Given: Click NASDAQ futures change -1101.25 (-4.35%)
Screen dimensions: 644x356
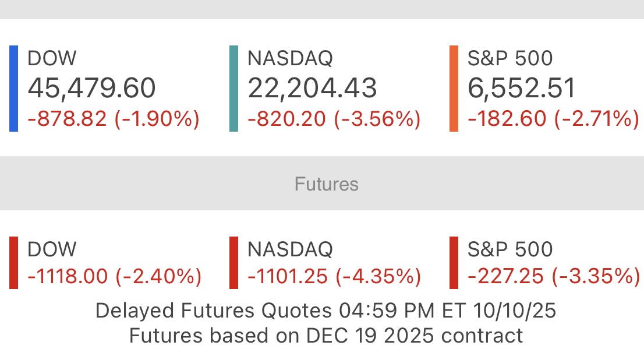Looking at the screenshot, I should pyautogui.click(x=334, y=276).
